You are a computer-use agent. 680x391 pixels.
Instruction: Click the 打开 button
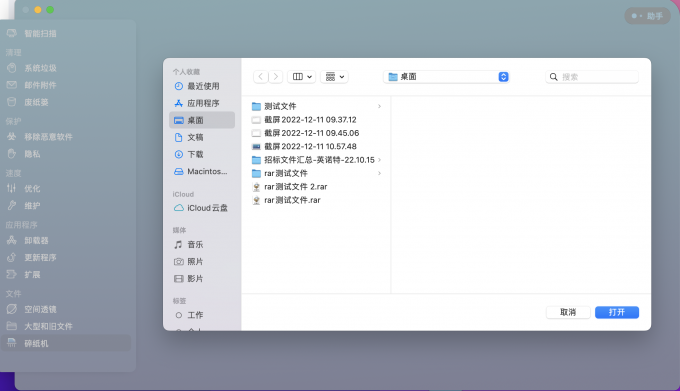(617, 312)
